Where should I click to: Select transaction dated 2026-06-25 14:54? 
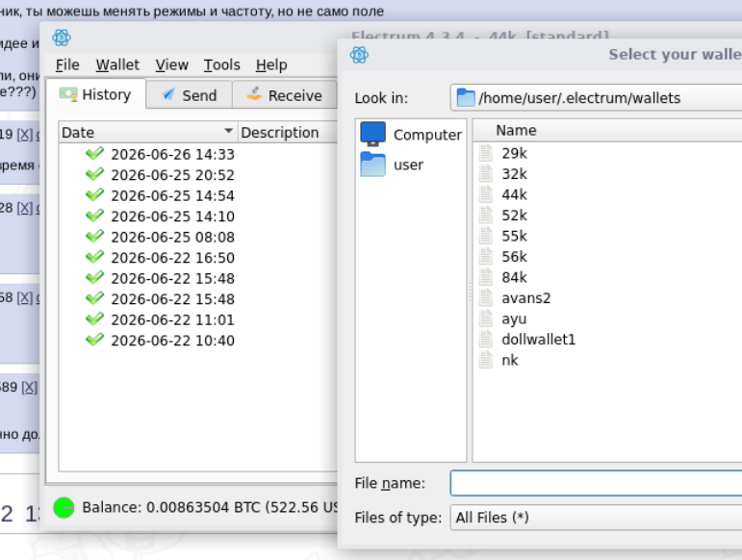pos(172,196)
